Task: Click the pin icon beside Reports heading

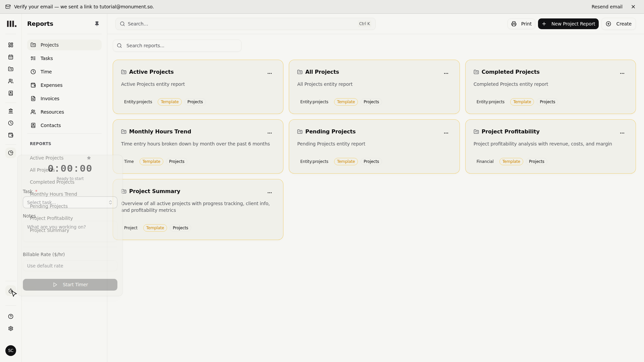Action: tap(97, 24)
